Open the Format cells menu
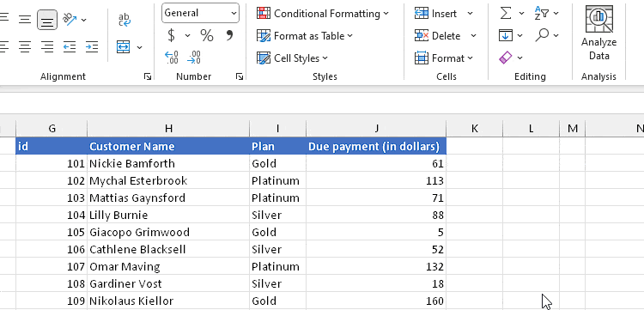 444,58
